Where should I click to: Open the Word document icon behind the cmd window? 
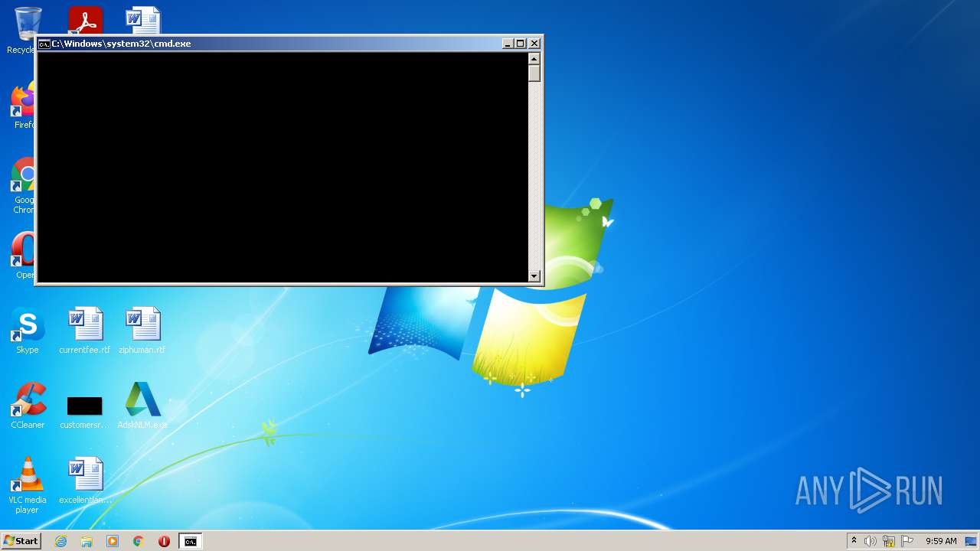point(142,20)
